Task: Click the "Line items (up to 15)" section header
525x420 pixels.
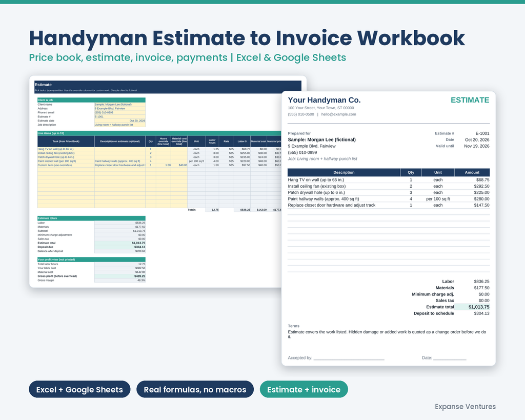Action: pyautogui.click(x=159, y=133)
